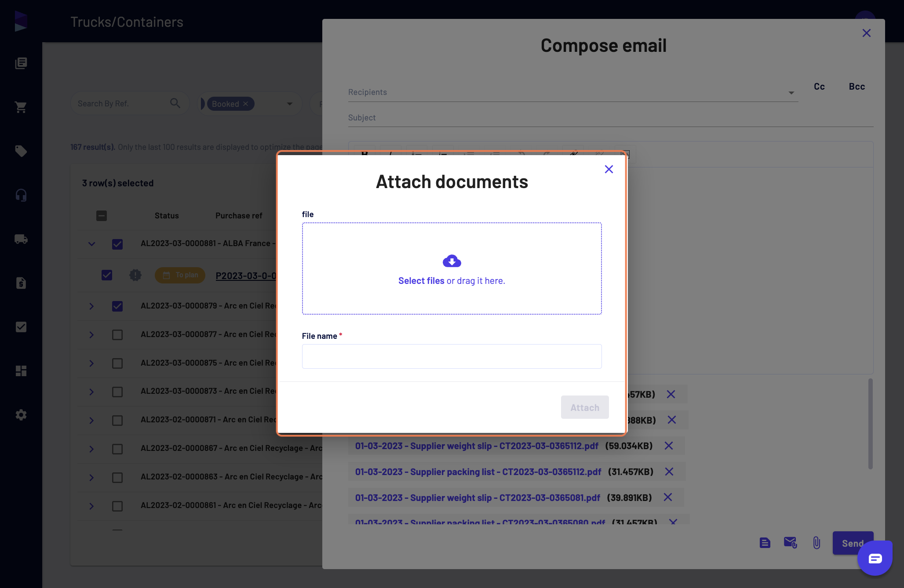
Task: Remove weight slip CT2023-03-0365081 attachment
Action: click(668, 497)
